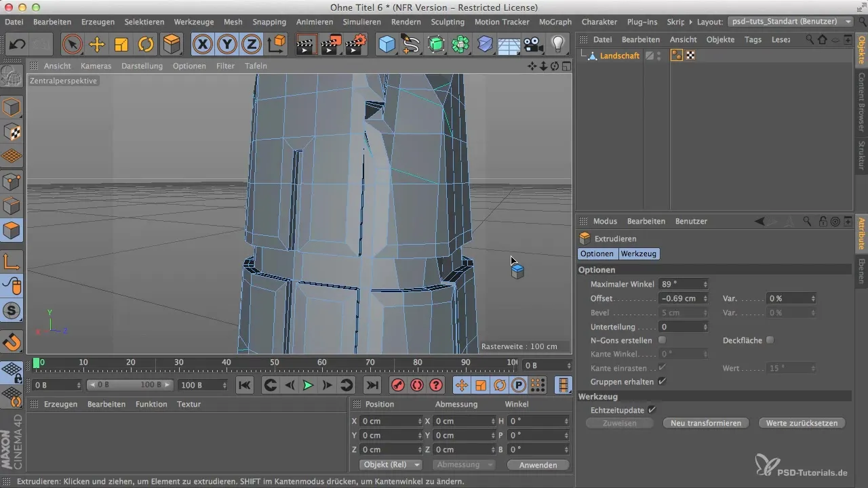
Task: Open the Content Browser side tab
Action: pyautogui.click(x=861, y=102)
